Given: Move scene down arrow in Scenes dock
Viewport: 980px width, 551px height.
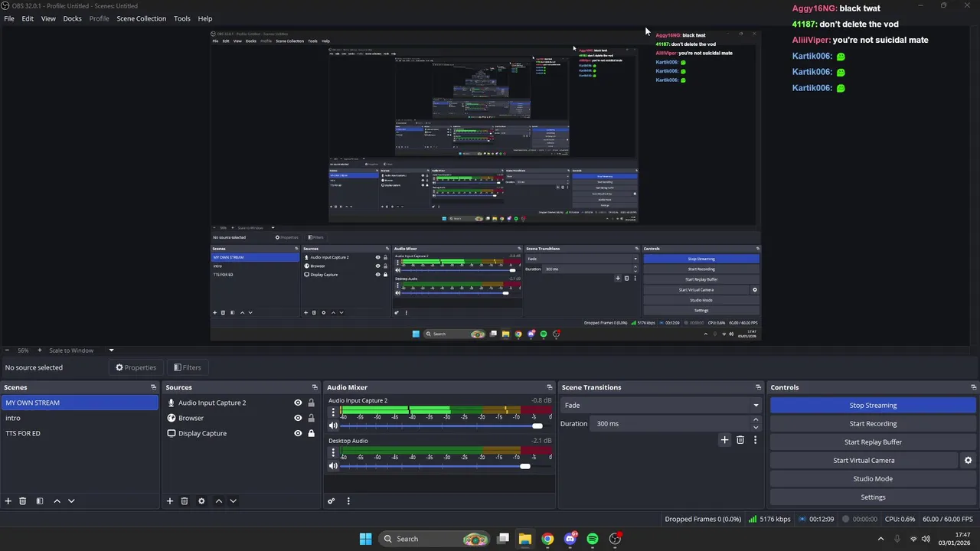Looking at the screenshot, I should 71,501.
